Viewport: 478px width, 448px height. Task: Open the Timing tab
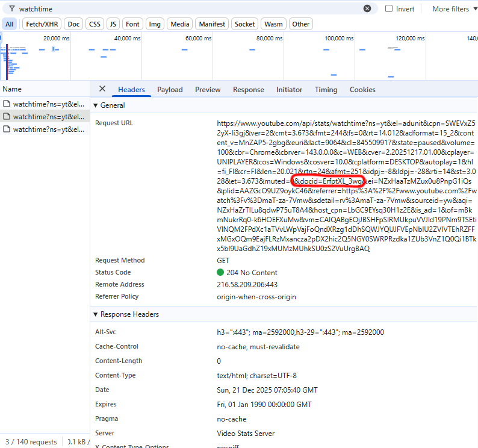pyautogui.click(x=326, y=89)
